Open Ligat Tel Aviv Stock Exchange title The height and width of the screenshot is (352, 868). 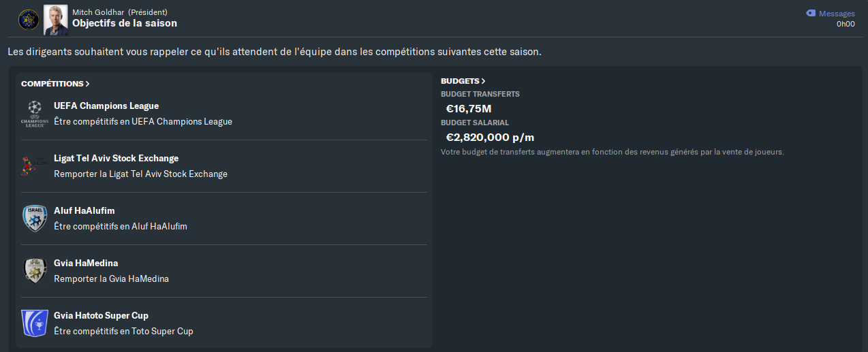pyautogui.click(x=116, y=159)
